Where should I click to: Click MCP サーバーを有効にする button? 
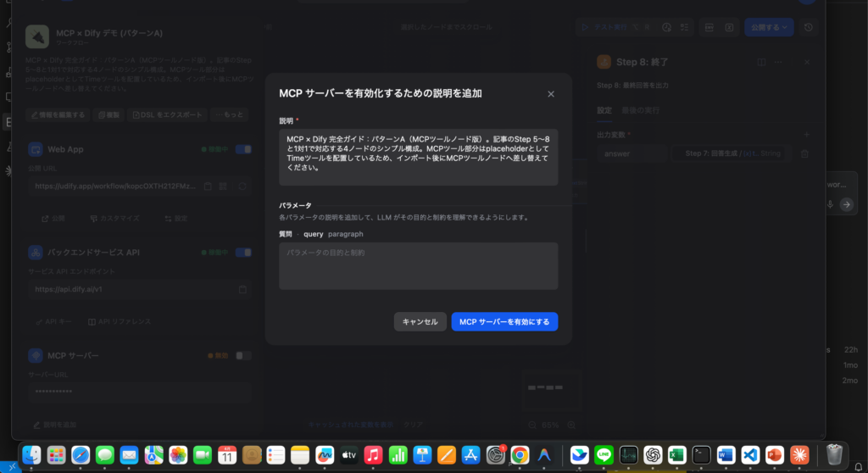504,322
